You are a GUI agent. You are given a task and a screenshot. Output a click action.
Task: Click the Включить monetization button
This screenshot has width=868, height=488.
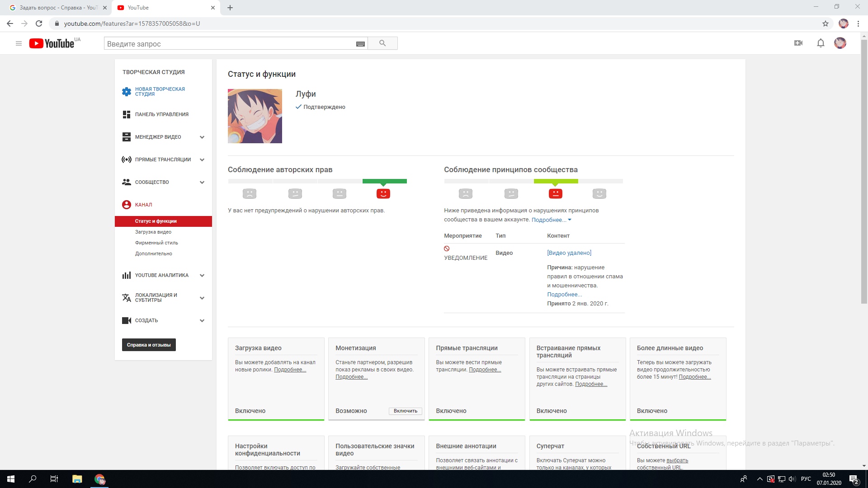(406, 411)
